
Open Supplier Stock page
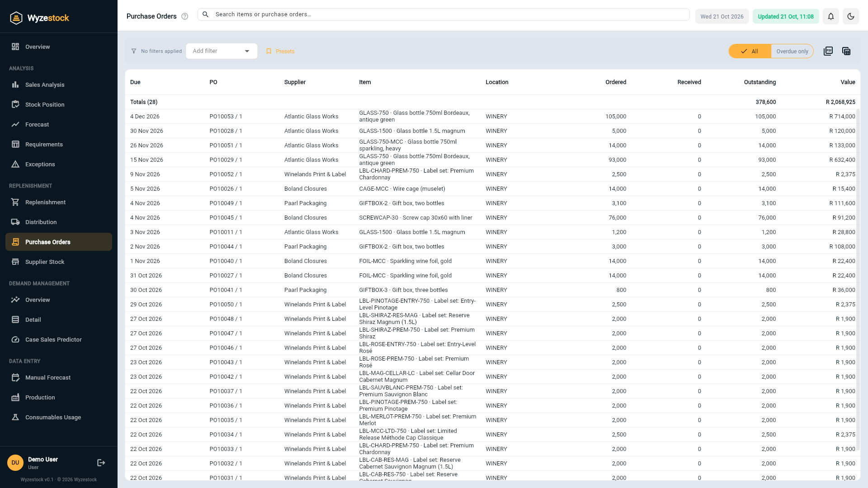point(59,262)
